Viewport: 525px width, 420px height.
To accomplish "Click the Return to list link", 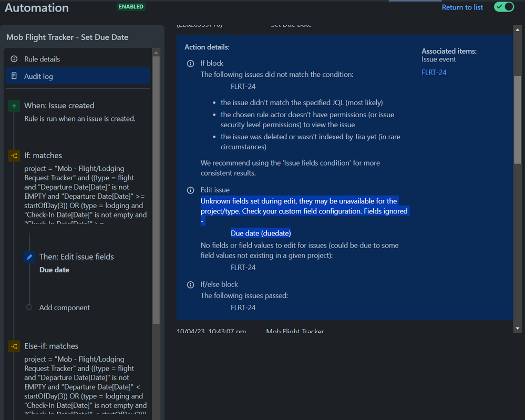I will coord(462,7).
